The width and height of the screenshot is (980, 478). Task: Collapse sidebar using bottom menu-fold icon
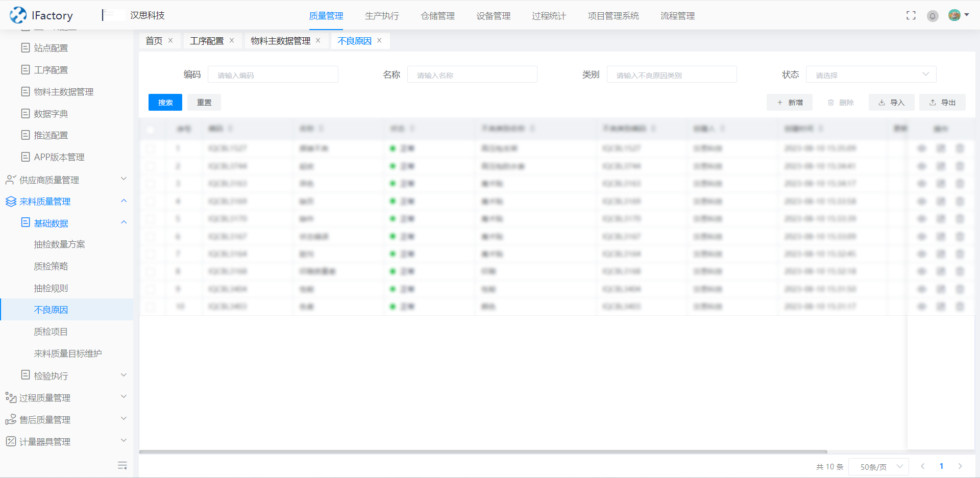click(x=122, y=465)
